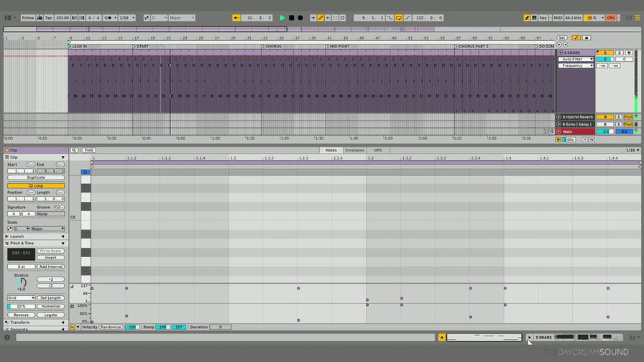Toggle the Fold button in the note editor
Image resolution: width=644 pixels, height=362 pixels.
(x=88, y=150)
